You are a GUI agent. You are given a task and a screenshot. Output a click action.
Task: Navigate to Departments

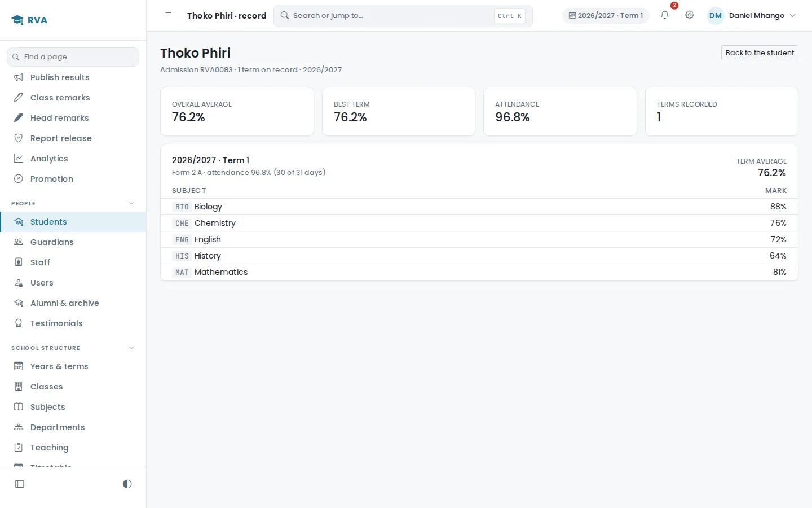tap(73, 427)
